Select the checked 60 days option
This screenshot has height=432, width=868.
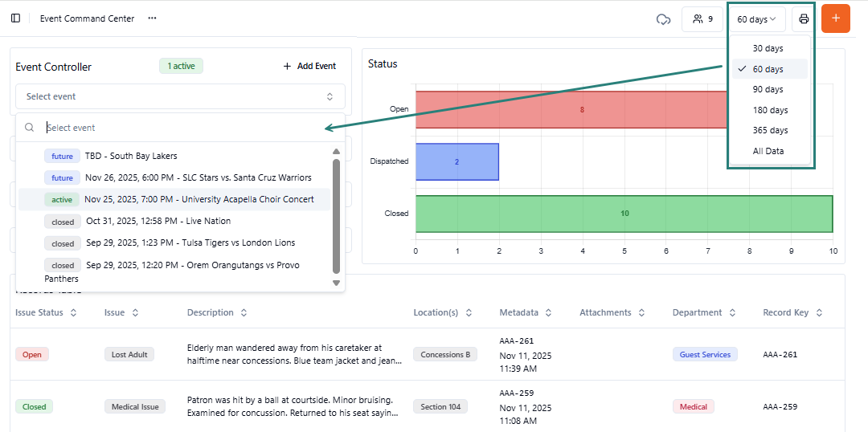[768, 69]
